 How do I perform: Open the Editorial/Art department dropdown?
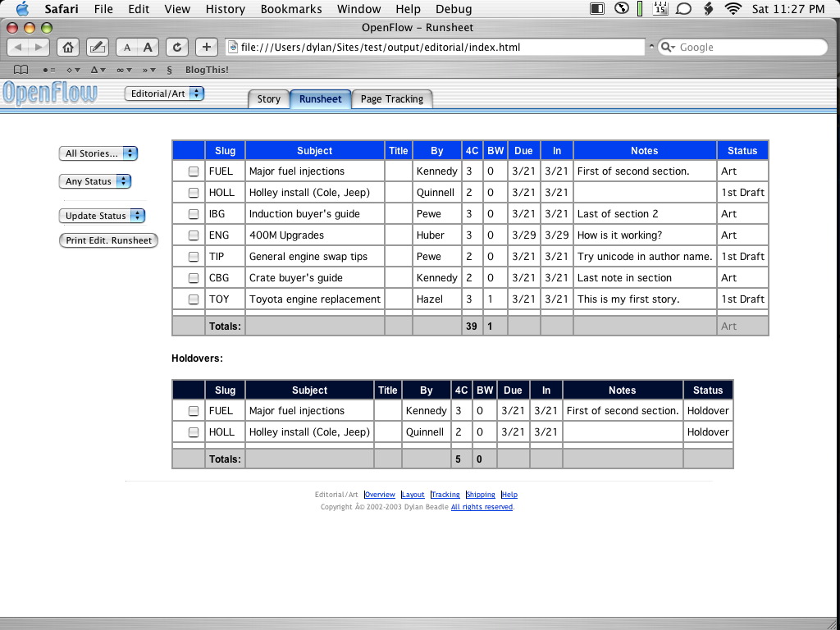click(x=164, y=94)
